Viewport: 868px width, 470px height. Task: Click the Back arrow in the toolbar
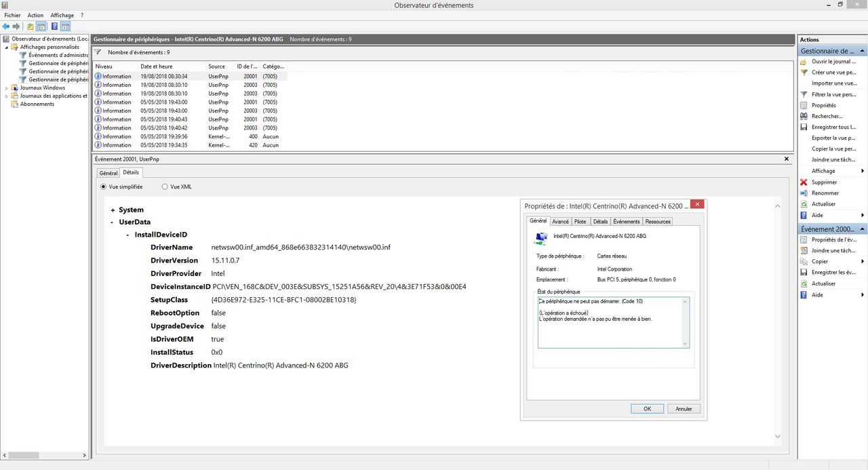coord(6,26)
